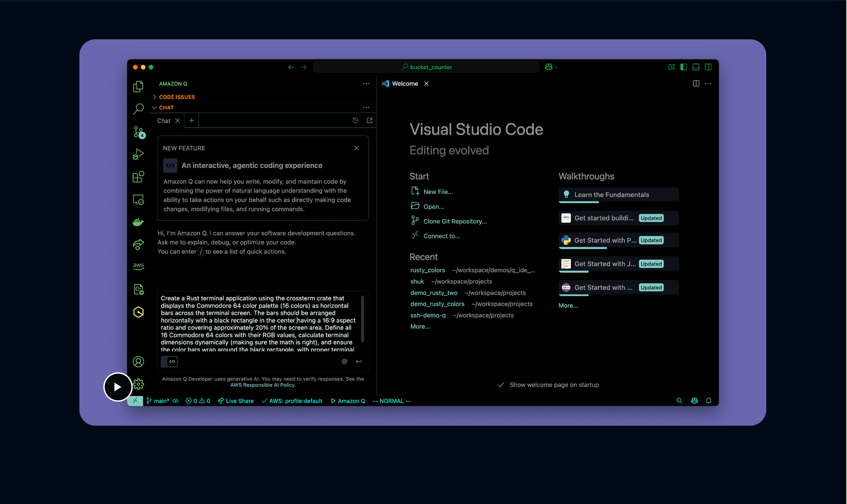The height and width of the screenshot is (504, 847).
Task: Open CHAT section more actions menu
Action: [x=366, y=108]
